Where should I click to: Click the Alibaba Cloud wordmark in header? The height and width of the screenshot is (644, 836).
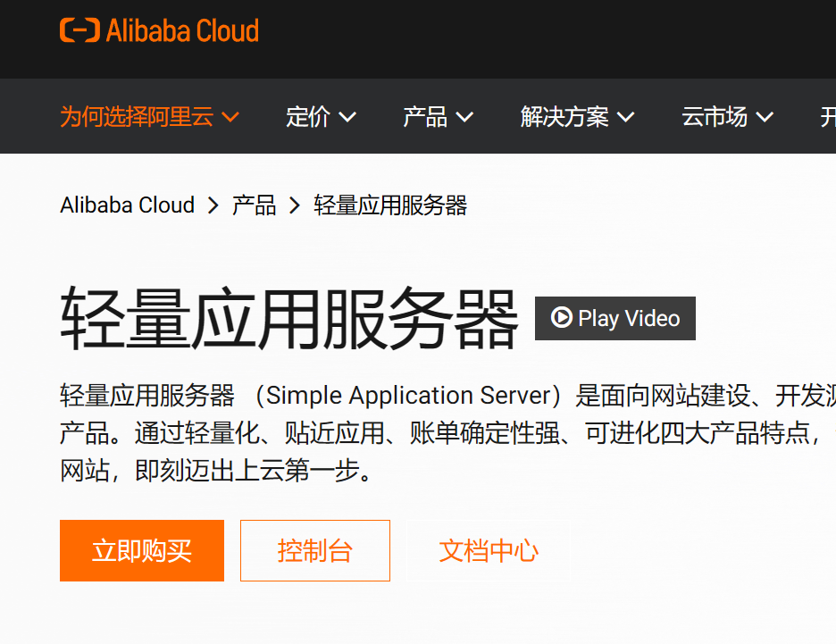click(182, 30)
